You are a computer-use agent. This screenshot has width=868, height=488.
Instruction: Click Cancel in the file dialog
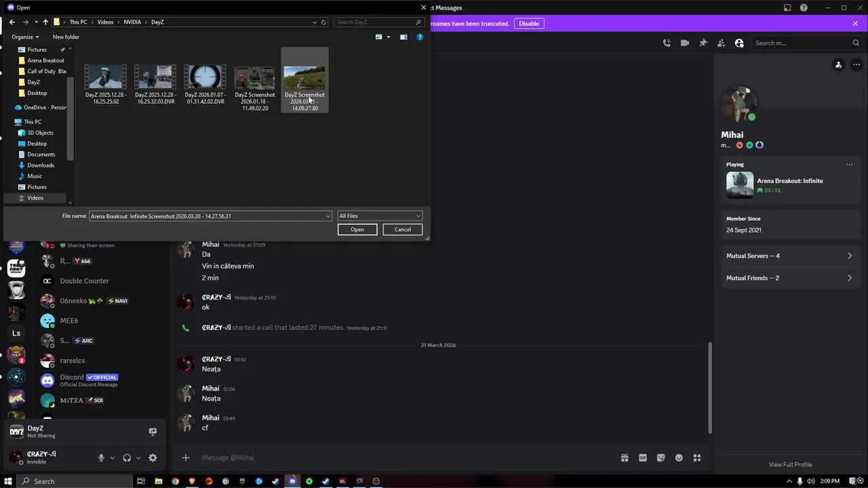click(403, 229)
